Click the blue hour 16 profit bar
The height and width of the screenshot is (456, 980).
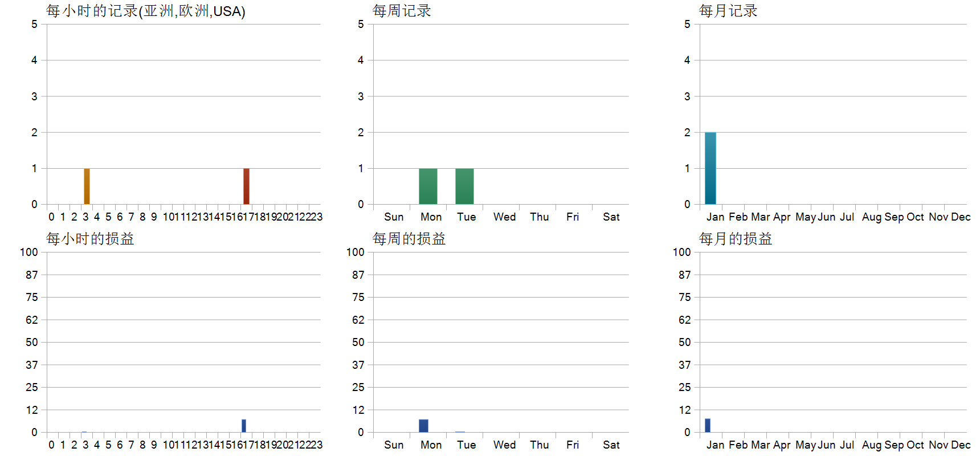click(x=244, y=426)
